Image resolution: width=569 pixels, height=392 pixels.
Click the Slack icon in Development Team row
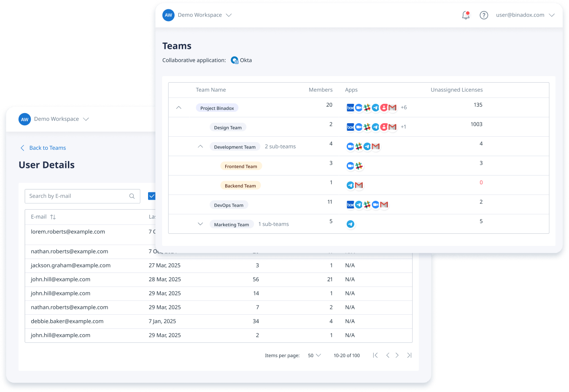click(359, 146)
